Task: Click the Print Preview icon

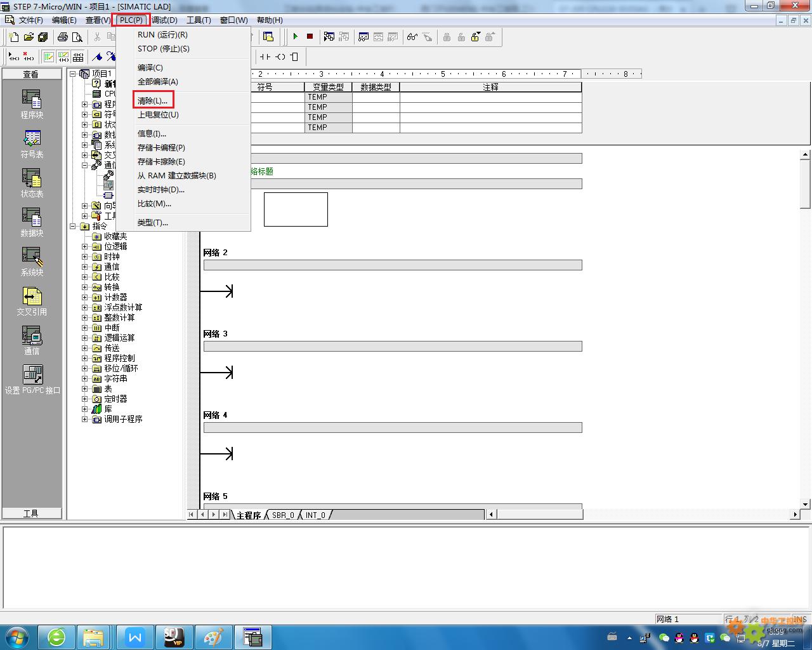Action: 77,37
